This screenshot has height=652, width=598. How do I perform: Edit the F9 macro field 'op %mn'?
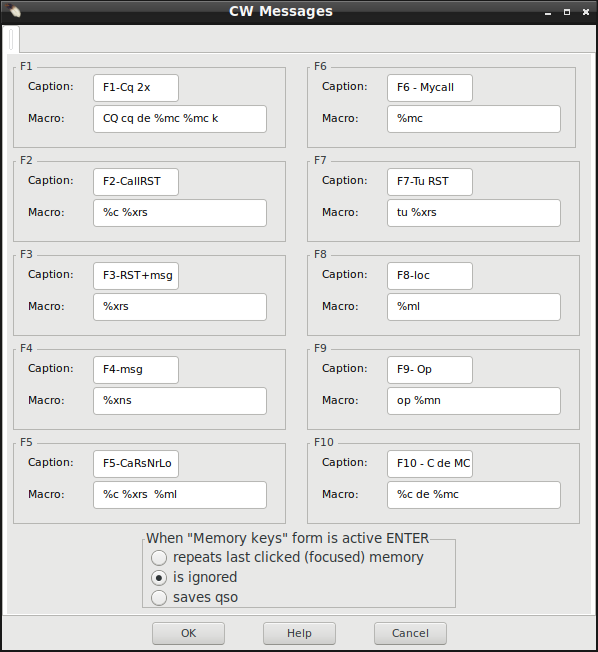(x=474, y=401)
